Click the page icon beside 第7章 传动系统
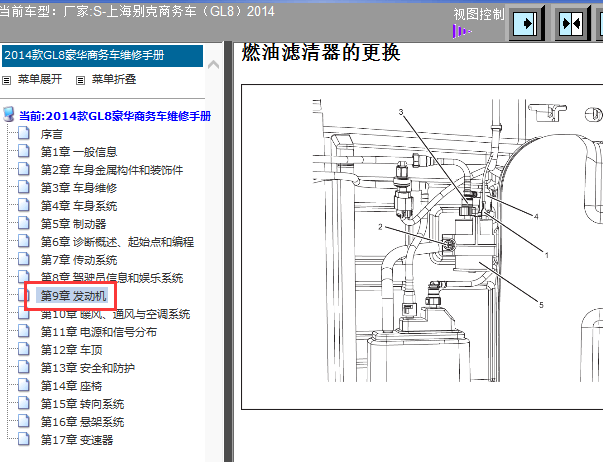 [x=24, y=259]
